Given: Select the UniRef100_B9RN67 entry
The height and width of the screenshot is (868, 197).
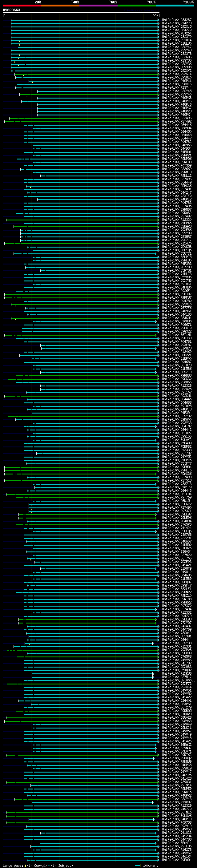Looking at the screenshot, I should [x=176, y=210].
